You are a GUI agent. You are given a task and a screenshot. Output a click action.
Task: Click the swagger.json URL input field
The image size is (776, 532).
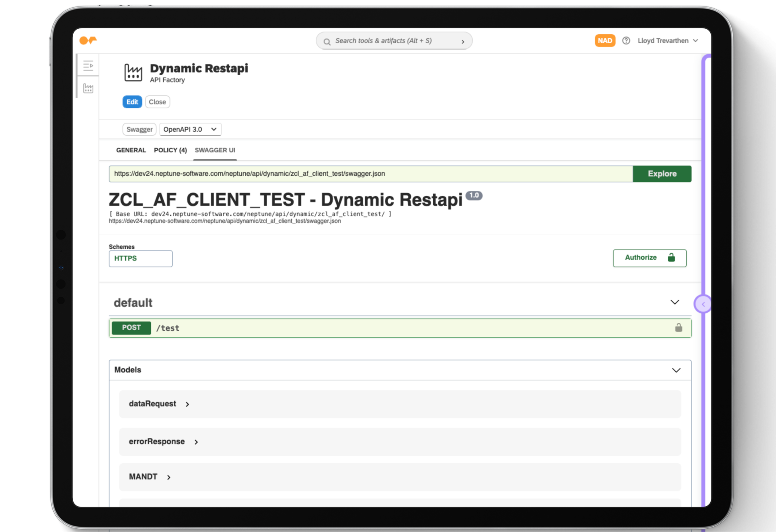[370, 174]
